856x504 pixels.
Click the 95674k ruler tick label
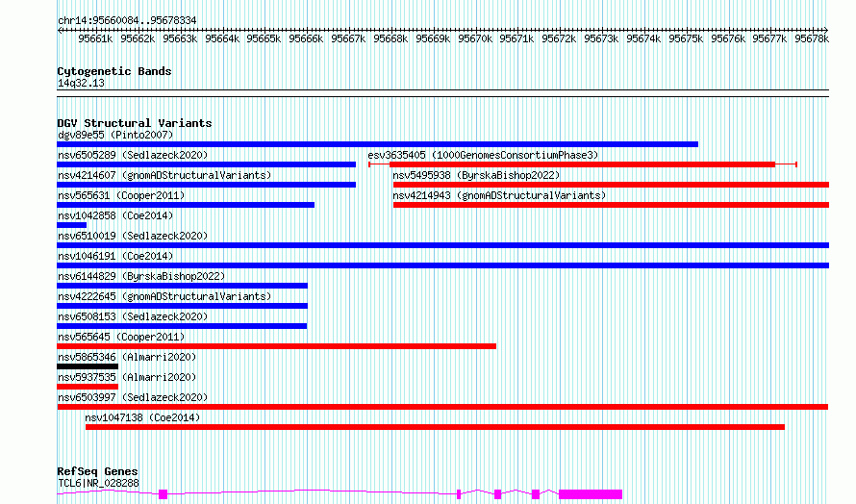[643, 38]
